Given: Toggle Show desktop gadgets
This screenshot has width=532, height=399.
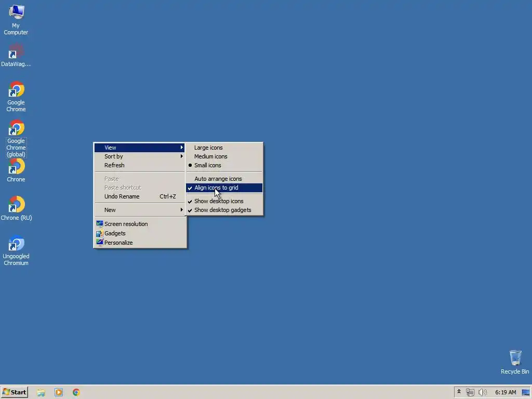Looking at the screenshot, I should (224, 210).
